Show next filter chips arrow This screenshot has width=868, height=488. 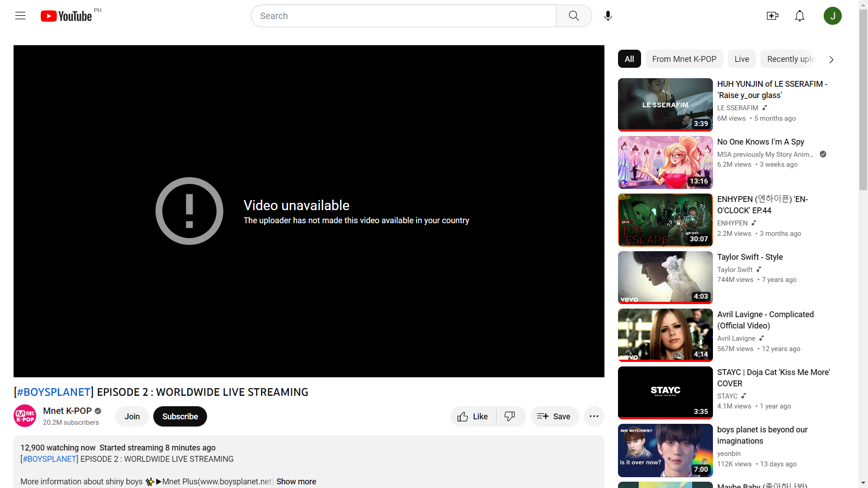pyautogui.click(x=831, y=59)
